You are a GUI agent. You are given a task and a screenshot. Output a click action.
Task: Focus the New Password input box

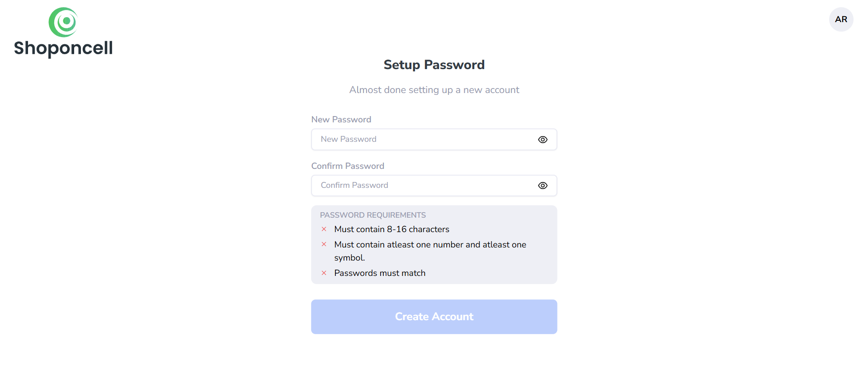pos(420,140)
